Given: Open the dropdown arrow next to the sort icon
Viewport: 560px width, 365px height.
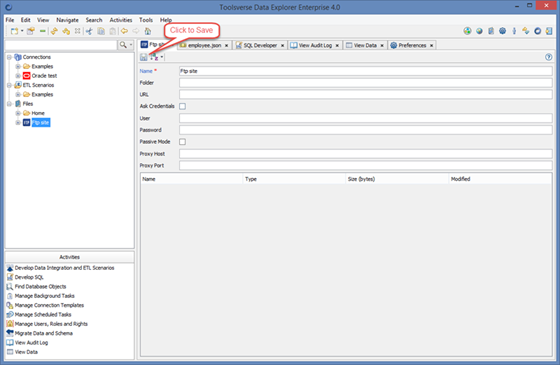Looking at the screenshot, I should pos(162,57).
